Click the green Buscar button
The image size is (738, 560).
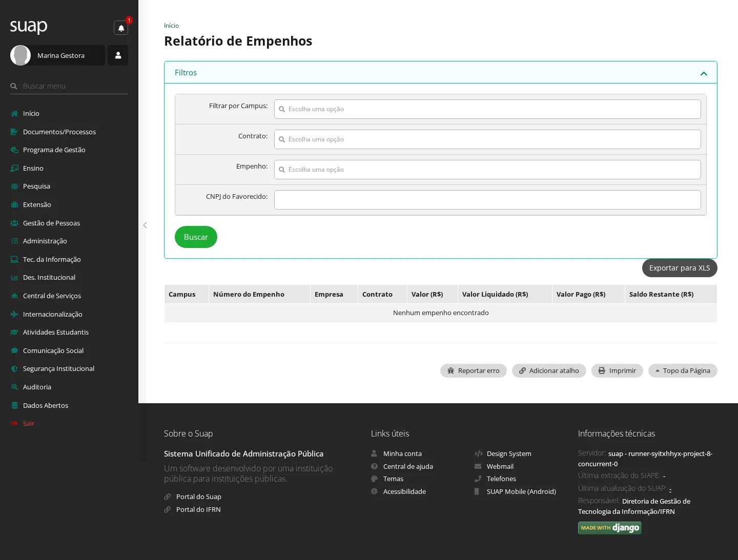196,237
